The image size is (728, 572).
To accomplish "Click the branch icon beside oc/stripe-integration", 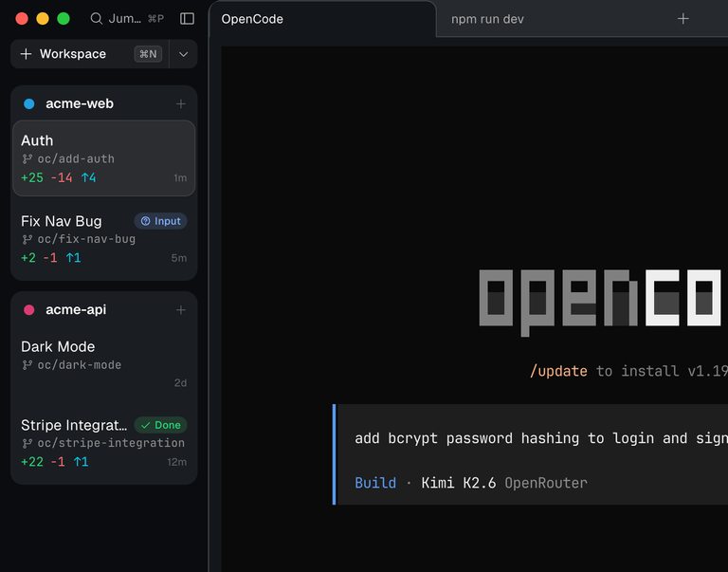I will pyautogui.click(x=27, y=443).
